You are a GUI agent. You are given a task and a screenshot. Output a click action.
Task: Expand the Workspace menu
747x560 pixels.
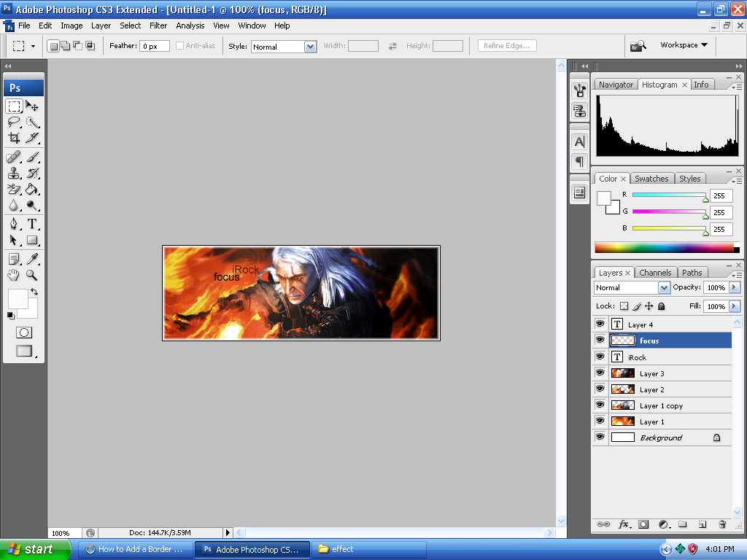point(684,44)
